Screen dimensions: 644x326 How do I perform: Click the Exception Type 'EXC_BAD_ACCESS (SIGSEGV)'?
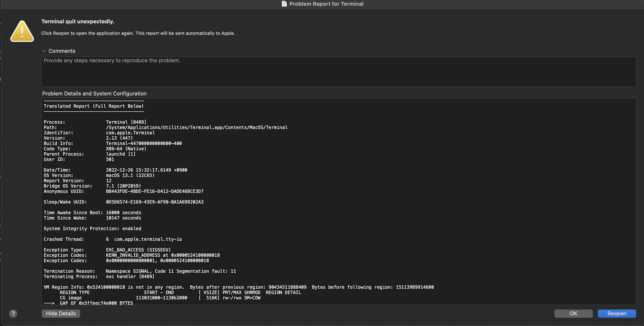138,250
